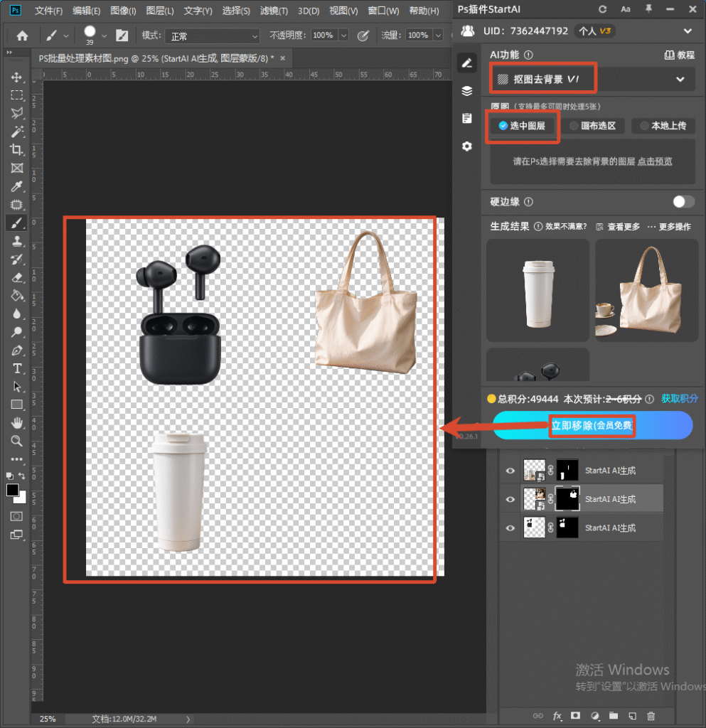Viewport: 706px width, 728px height.
Task: Select the Lasso tool
Action: coord(17,113)
